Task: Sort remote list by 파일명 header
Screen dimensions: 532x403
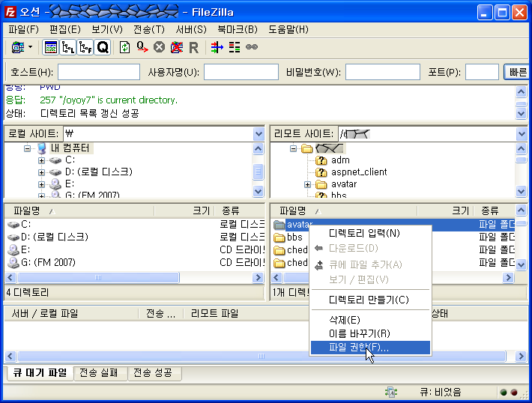Action: (344, 211)
